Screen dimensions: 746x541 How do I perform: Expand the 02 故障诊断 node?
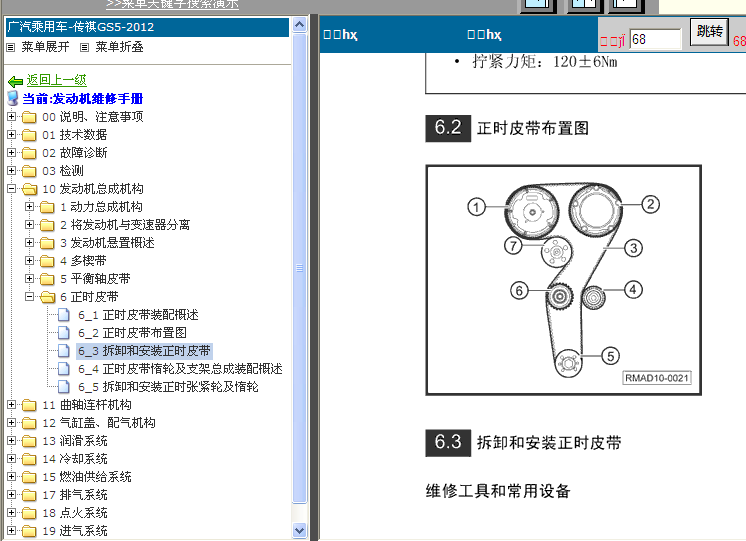click(11, 153)
